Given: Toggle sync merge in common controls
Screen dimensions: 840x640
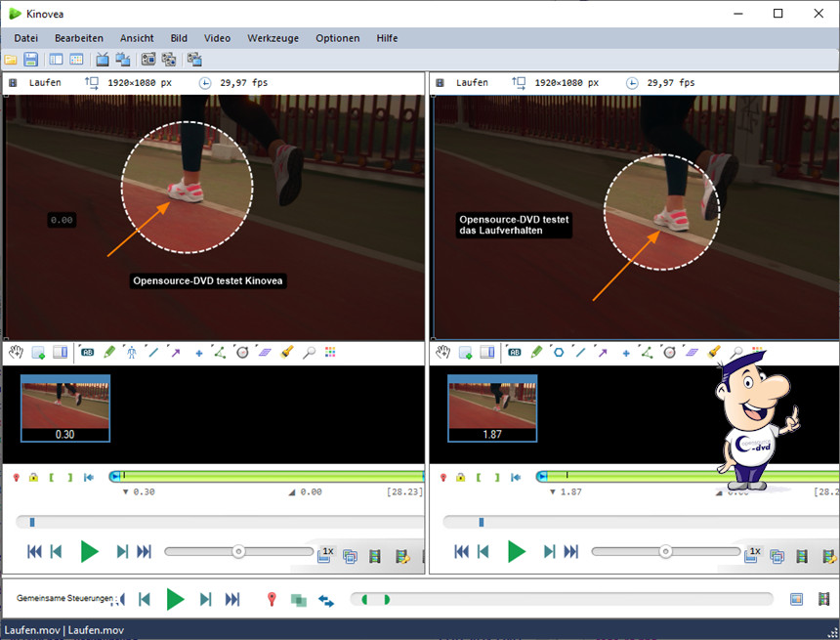Looking at the screenshot, I should [x=299, y=600].
